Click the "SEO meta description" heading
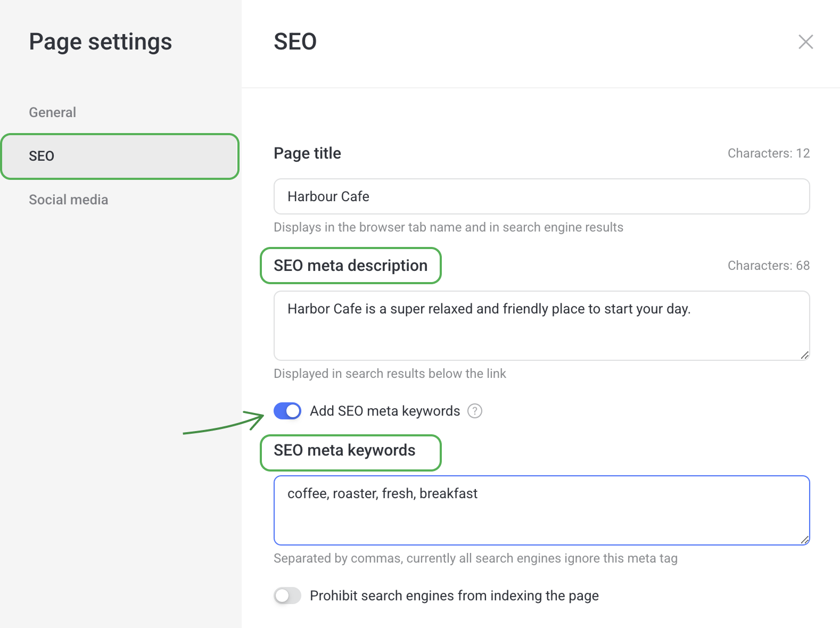Image resolution: width=840 pixels, height=628 pixels. click(350, 266)
